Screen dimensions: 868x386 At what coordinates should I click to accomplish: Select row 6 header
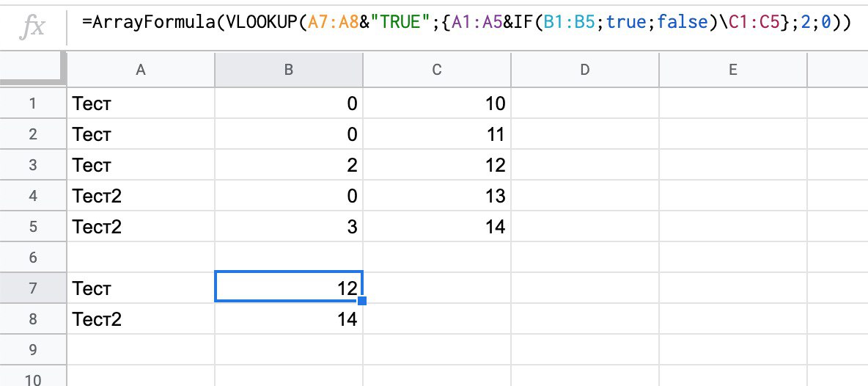point(32,258)
